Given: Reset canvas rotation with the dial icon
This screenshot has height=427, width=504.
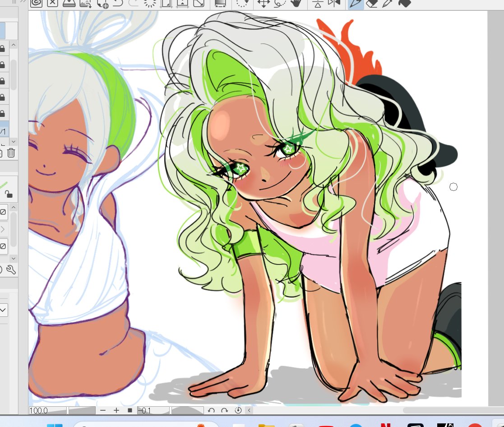Looking at the screenshot, I should (x=238, y=410).
